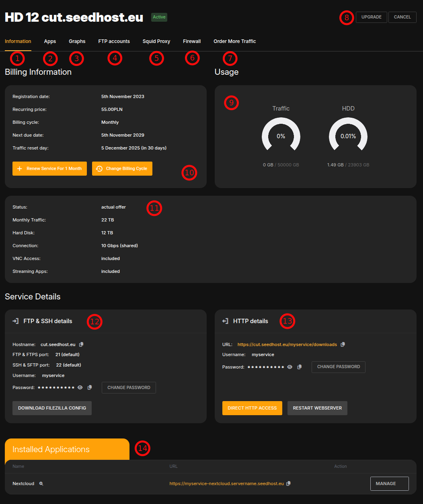The image size is (423, 504).
Task: Reveal the HTTP password
Action: click(x=290, y=367)
